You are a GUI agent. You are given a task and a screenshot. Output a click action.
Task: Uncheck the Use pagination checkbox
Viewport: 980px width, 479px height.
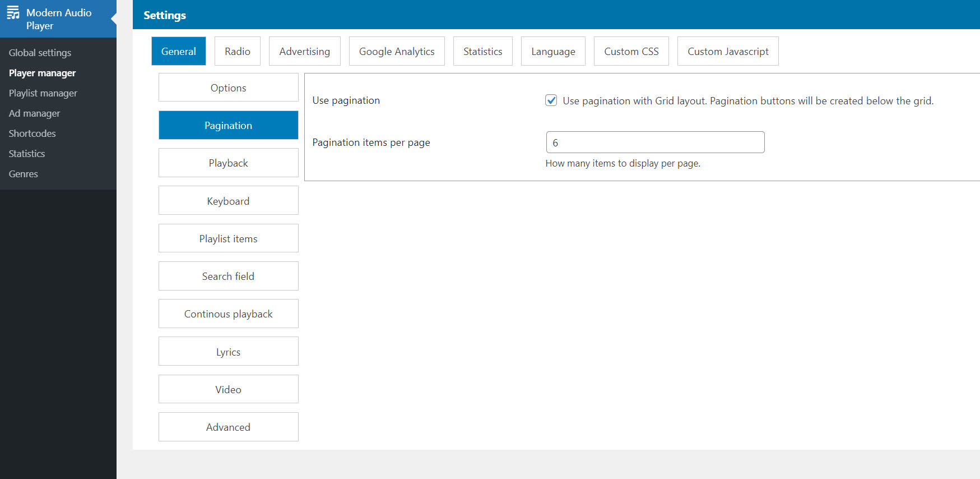coord(551,100)
